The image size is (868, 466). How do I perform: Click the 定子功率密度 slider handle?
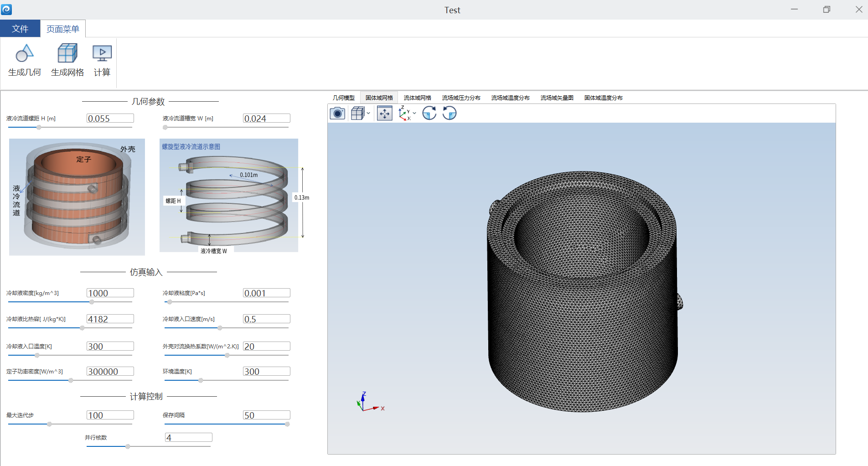point(71,380)
